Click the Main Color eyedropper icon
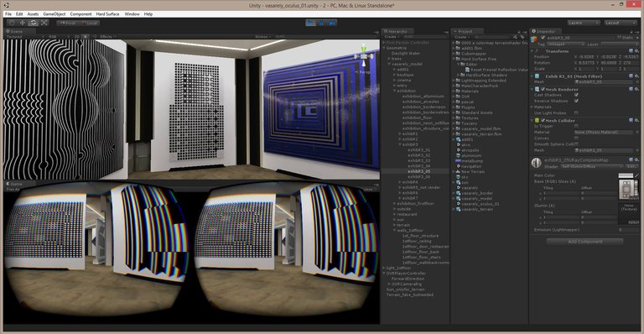 point(637,175)
